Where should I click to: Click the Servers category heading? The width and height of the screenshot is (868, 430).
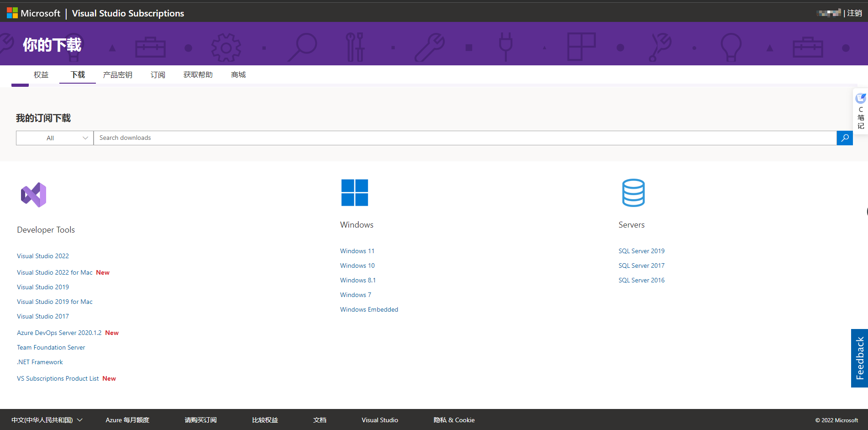tap(631, 225)
